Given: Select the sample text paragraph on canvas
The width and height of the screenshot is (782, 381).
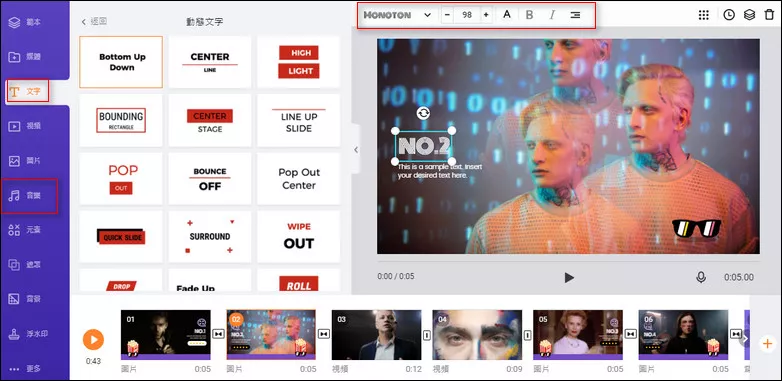Looking at the screenshot, I should click(440, 171).
